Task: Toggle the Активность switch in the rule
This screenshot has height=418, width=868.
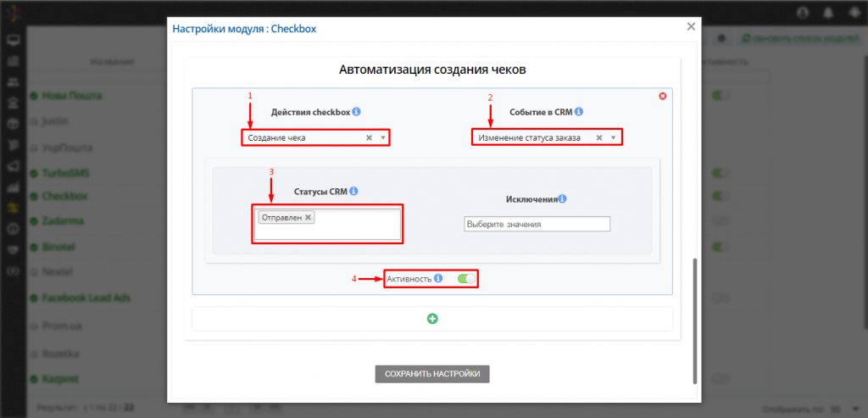Action: point(467,278)
